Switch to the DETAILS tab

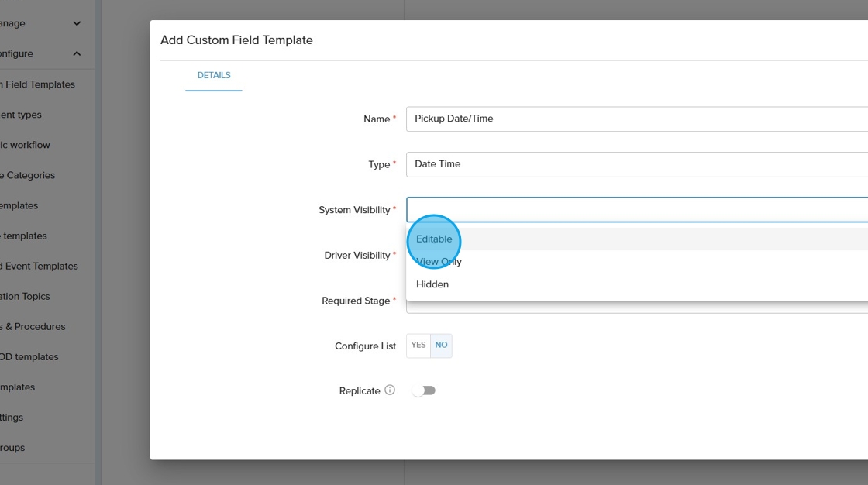pos(214,75)
